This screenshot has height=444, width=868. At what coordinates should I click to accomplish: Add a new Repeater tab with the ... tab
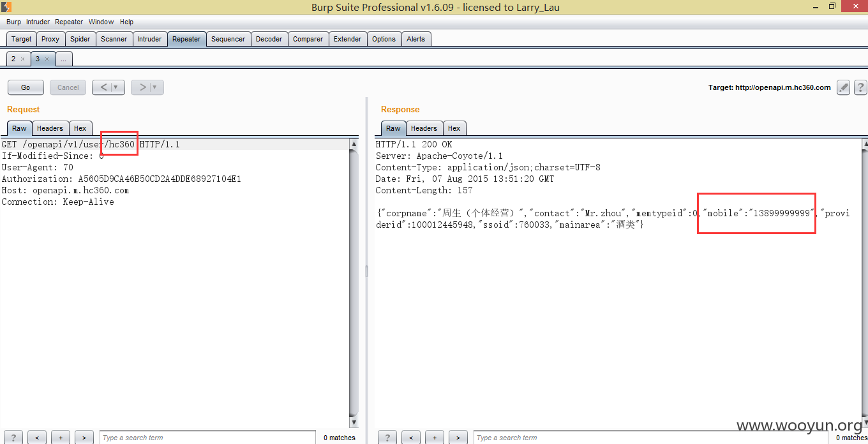[64, 59]
